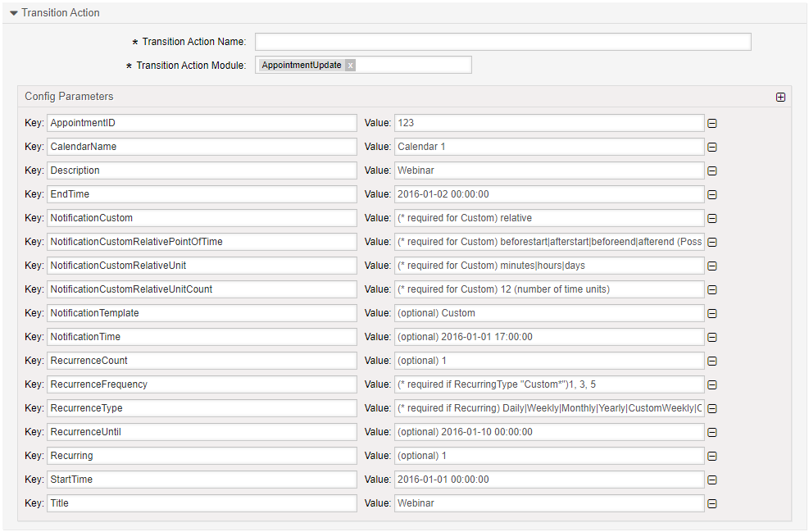Remove the EndTime parameter row

(x=712, y=194)
